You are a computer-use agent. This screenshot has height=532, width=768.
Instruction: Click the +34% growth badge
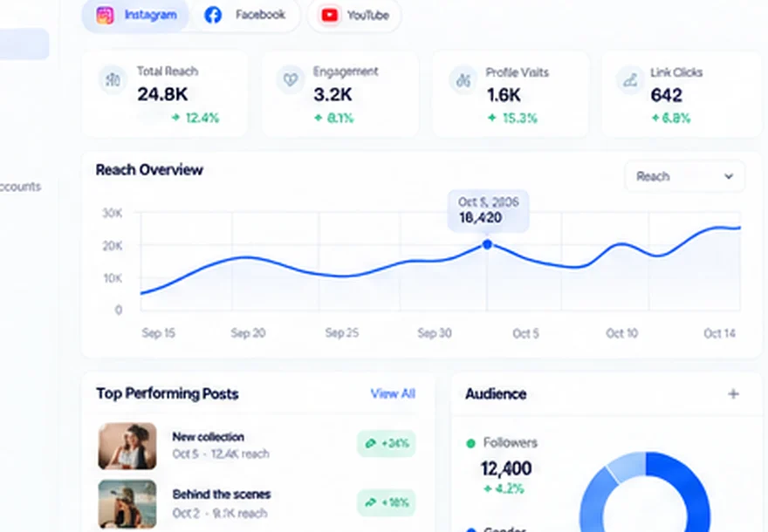(387, 443)
